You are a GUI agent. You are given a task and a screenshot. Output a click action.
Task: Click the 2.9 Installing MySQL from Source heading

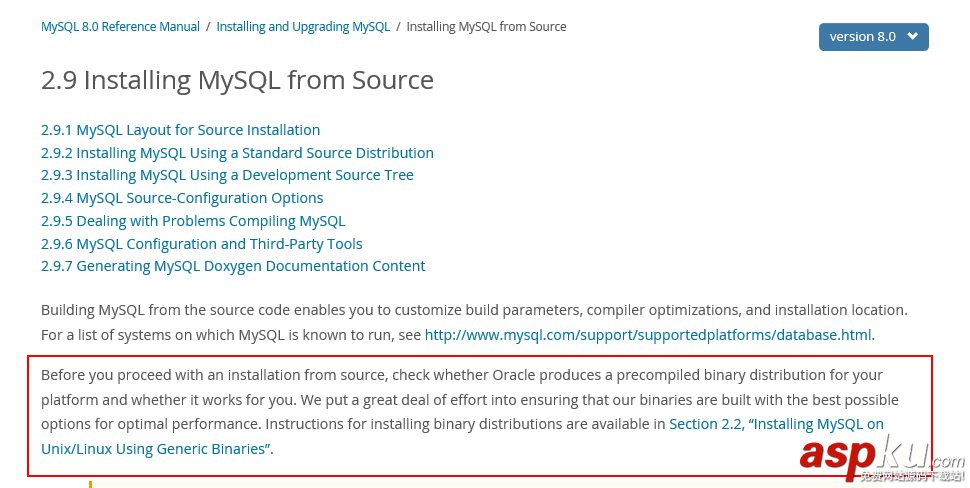click(237, 80)
